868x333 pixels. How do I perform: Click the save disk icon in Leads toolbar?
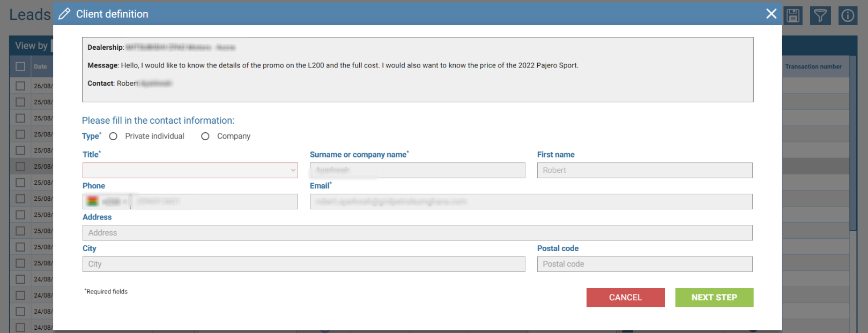[793, 16]
